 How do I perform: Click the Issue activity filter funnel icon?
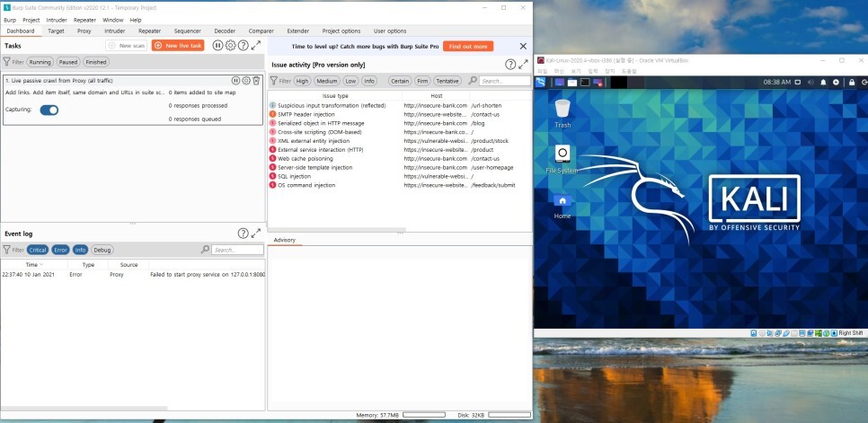tap(273, 81)
